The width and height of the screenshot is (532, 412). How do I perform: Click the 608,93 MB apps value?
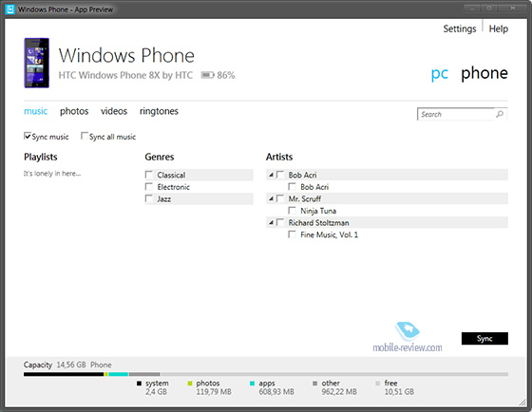click(276, 392)
